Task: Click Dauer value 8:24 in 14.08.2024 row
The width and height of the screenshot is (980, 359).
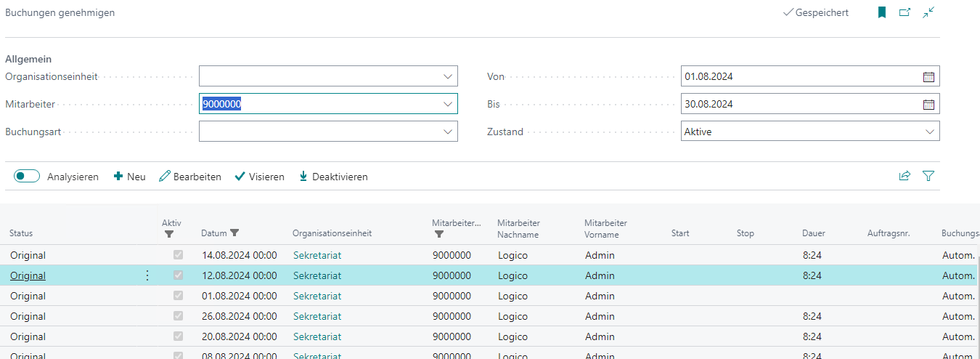Action: pyautogui.click(x=812, y=255)
